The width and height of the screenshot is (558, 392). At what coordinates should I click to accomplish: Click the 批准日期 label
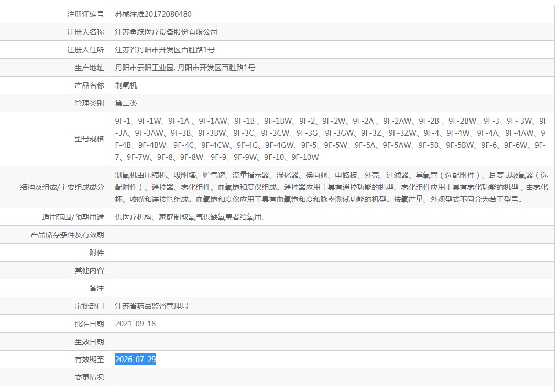89,324
